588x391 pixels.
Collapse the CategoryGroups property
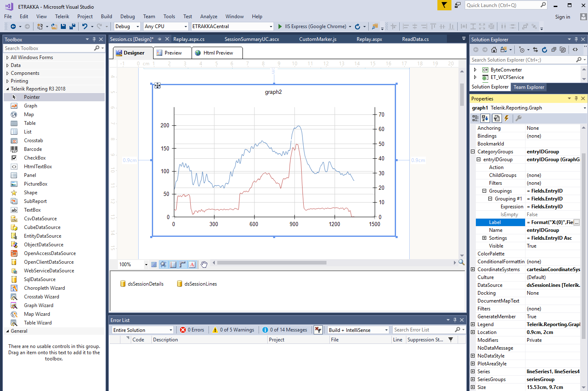coord(473,152)
